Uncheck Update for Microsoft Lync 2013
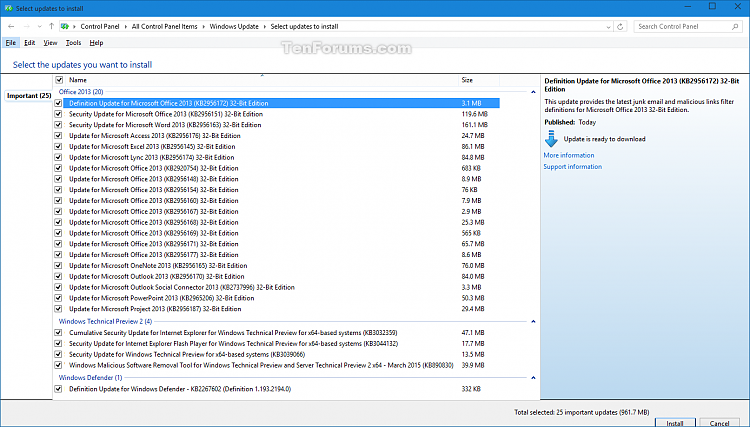The height and width of the screenshot is (427, 750). 58,157
